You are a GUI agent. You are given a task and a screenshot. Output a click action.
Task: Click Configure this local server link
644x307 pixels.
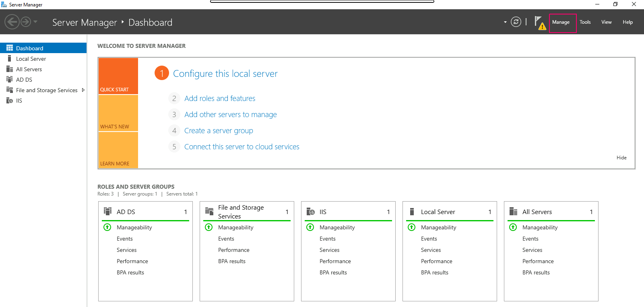click(225, 74)
